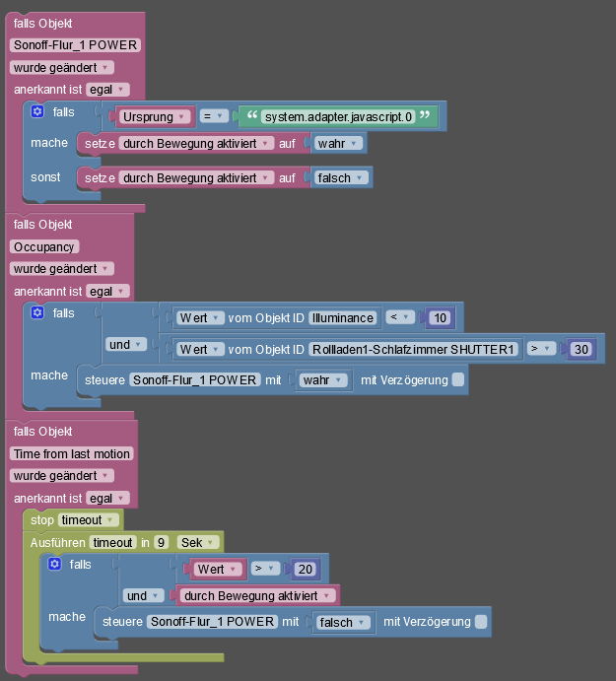This screenshot has width=616, height=681.
Task: Select the 'stop' block label
Action: pos(42,520)
